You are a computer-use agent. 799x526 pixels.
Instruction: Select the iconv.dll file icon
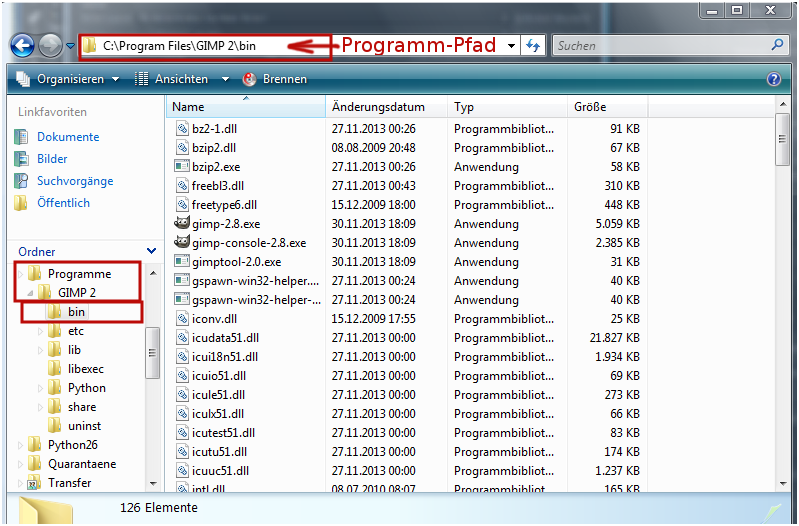tap(182, 319)
